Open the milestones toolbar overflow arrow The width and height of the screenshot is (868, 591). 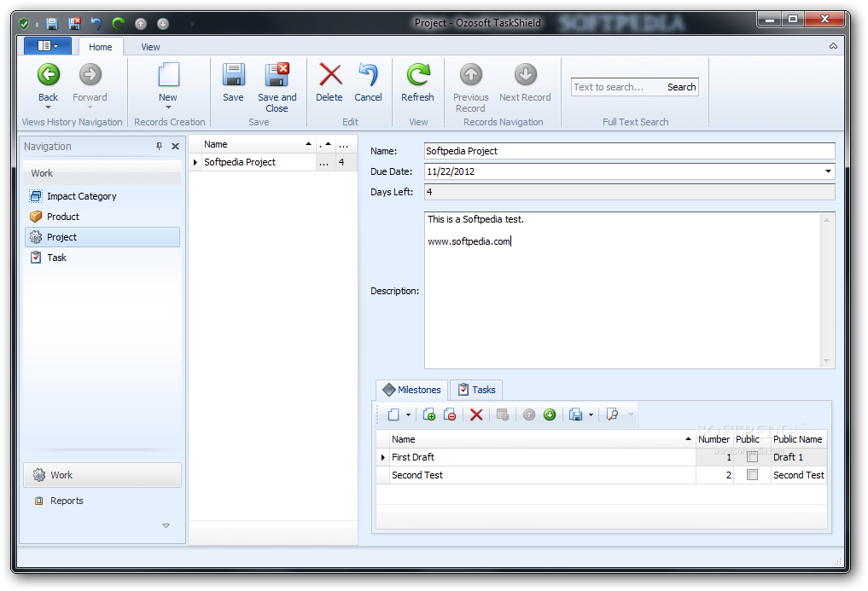(x=631, y=414)
